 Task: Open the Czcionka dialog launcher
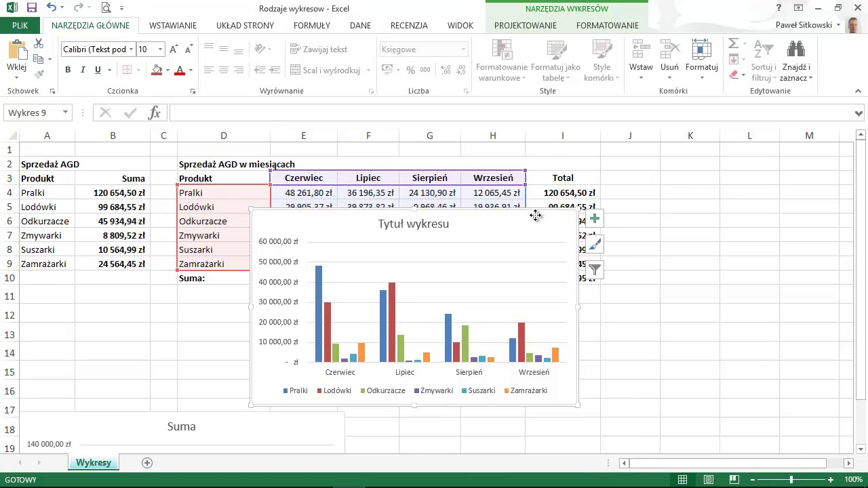[x=193, y=91]
